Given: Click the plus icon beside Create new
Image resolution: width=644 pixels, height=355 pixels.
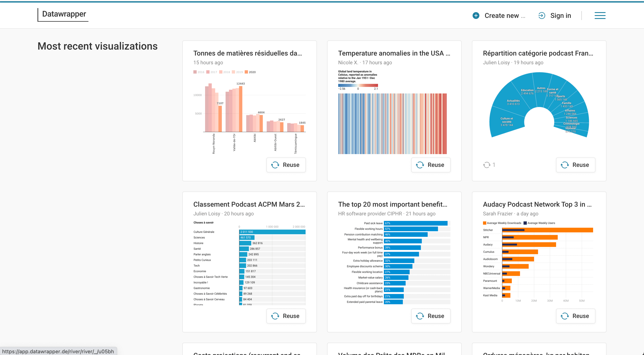Looking at the screenshot, I should [476, 16].
